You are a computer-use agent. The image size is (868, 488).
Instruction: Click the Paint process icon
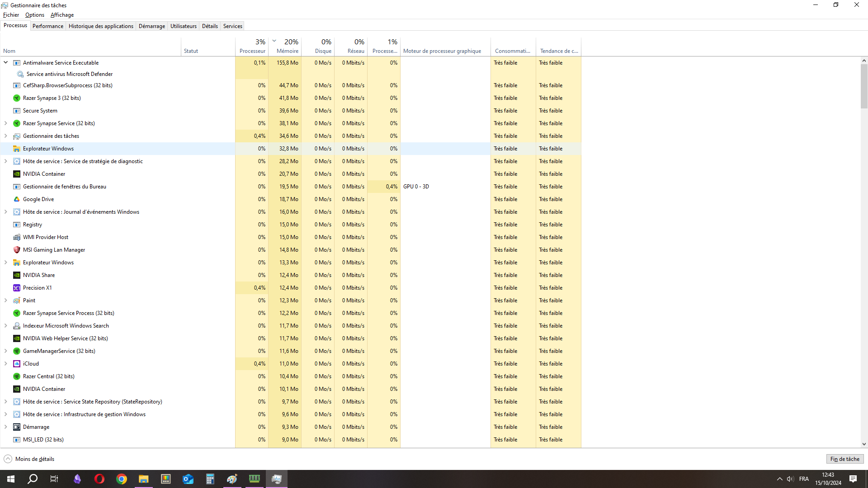[17, 300]
